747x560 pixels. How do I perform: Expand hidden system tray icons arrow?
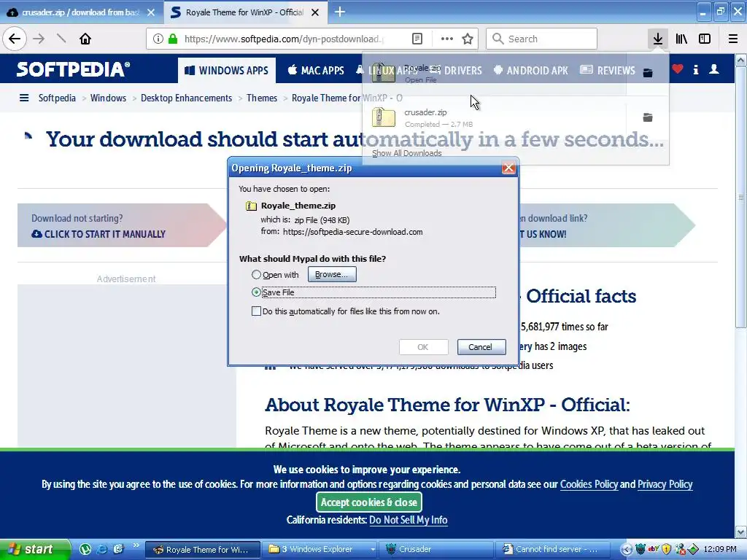pyautogui.click(x=627, y=550)
